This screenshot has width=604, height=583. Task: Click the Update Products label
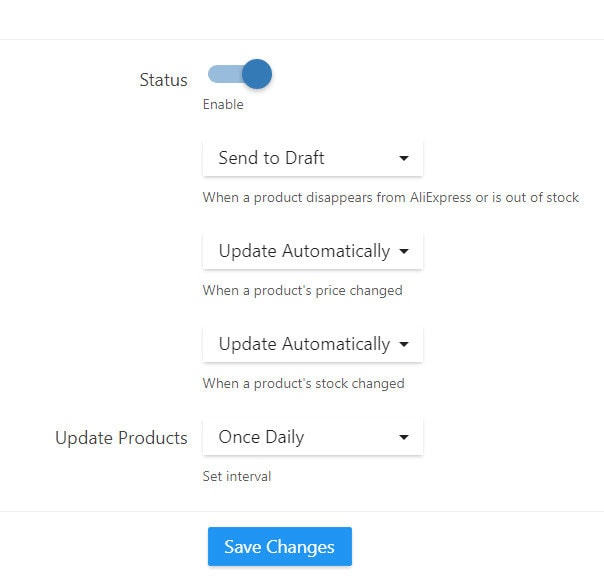click(121, 438)
